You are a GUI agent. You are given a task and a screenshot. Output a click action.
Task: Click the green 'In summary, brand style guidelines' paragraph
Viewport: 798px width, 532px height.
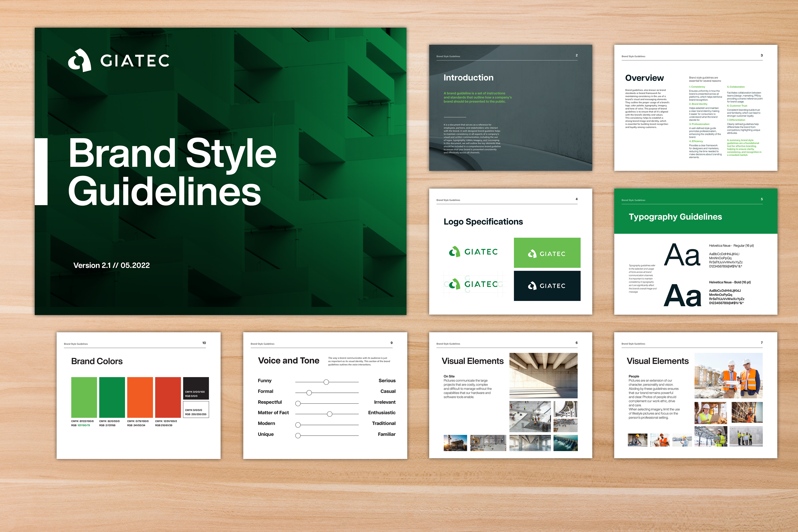click(744, 148)
